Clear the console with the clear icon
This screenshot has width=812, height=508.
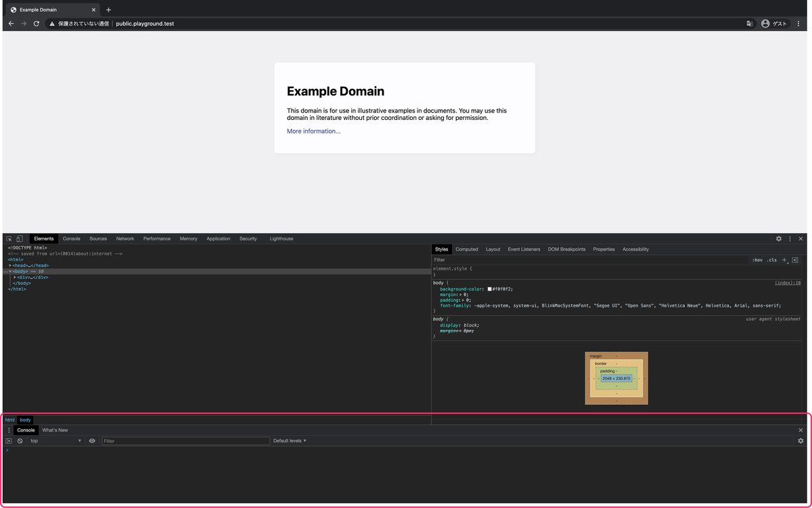pos(20,441)
